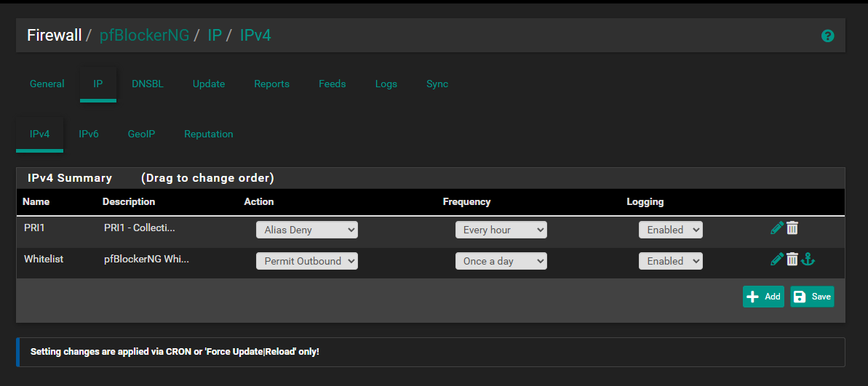Click the Name column header
Screen dimensions: 868x386
pyautogui.click(x=36, y=202)
